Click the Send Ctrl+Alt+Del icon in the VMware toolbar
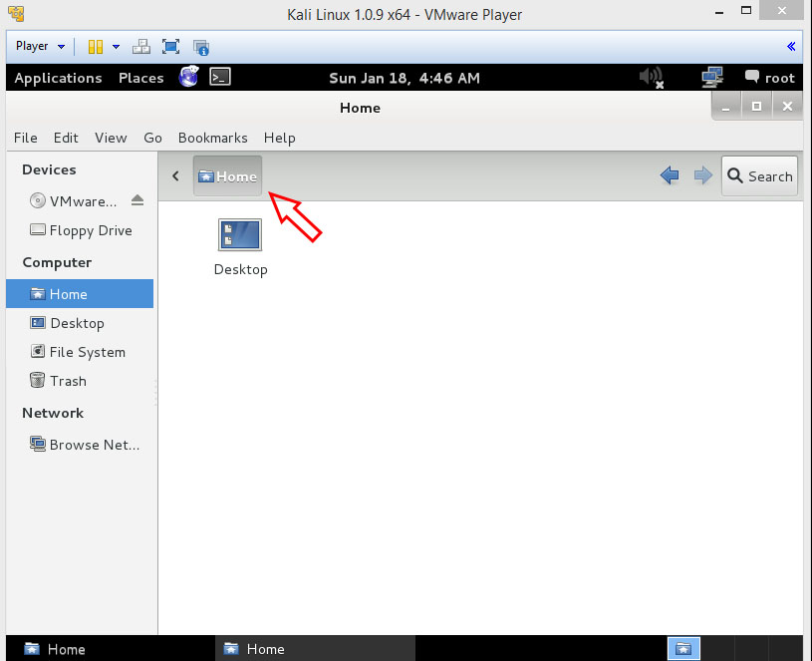Viewport: 812px width, 661px height. click(140, 47)
